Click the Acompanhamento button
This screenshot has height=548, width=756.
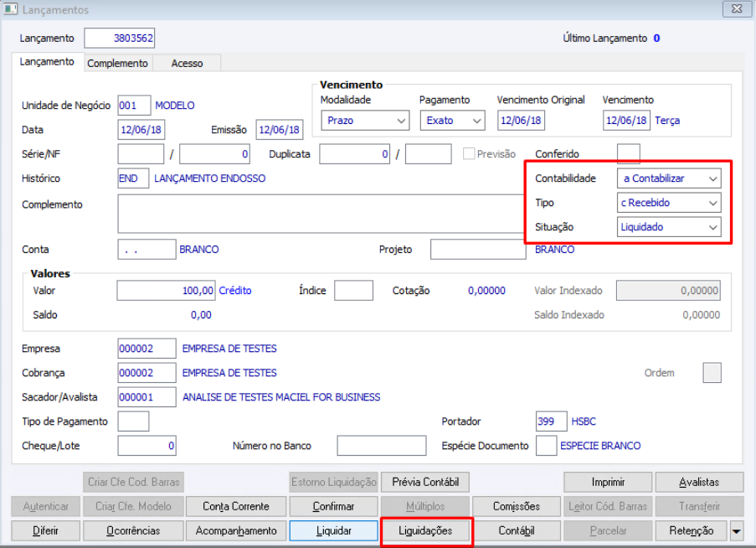click(x=236, y=531)
